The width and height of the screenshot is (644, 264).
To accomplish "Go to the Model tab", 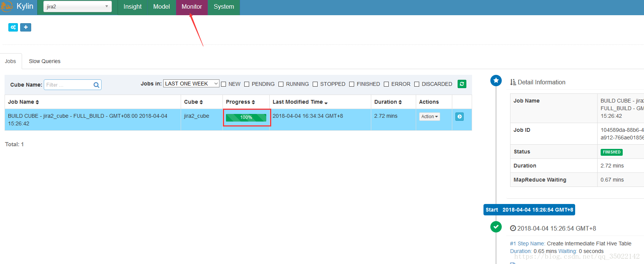I will [161, 7].
